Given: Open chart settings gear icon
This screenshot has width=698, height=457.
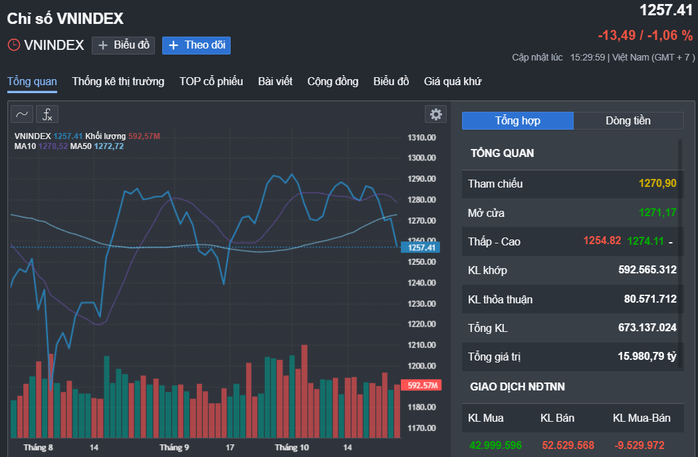Looking at the screenshot, I should [x=436, y=114].
